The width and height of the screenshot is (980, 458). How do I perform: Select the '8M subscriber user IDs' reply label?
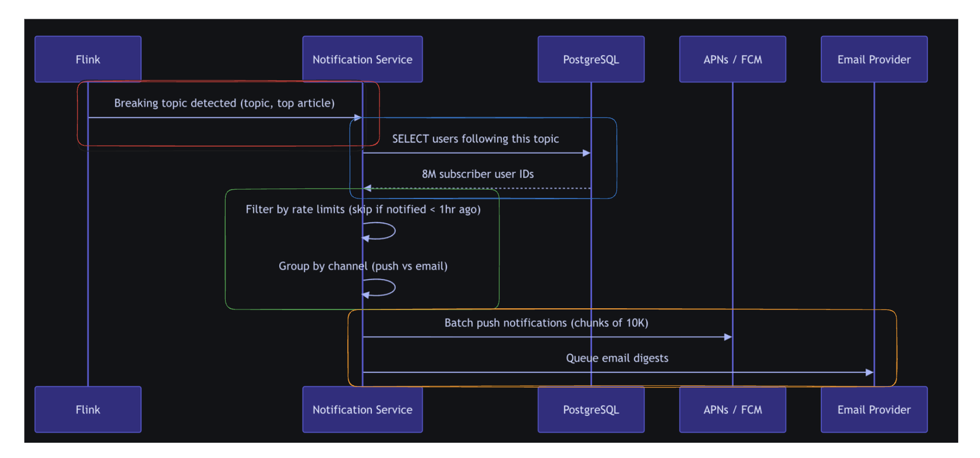[478, 174]
